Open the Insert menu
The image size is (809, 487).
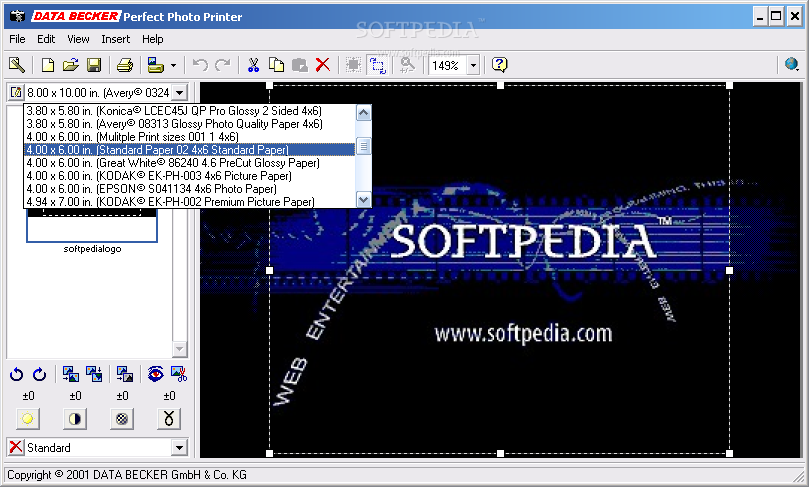[116, 39]
